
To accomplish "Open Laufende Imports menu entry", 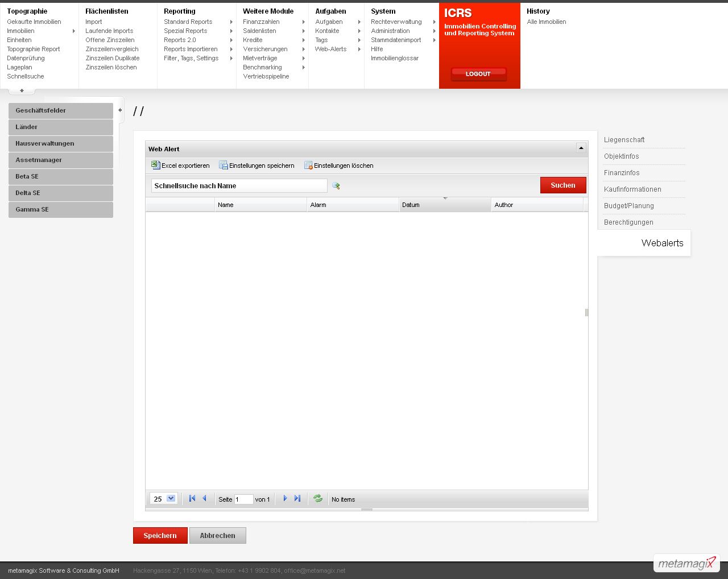I will click(x=109, y=31).
